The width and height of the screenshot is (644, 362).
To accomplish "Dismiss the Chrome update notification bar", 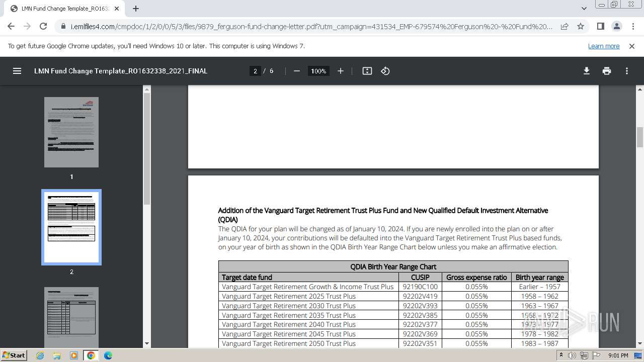I will coord(632,46).
